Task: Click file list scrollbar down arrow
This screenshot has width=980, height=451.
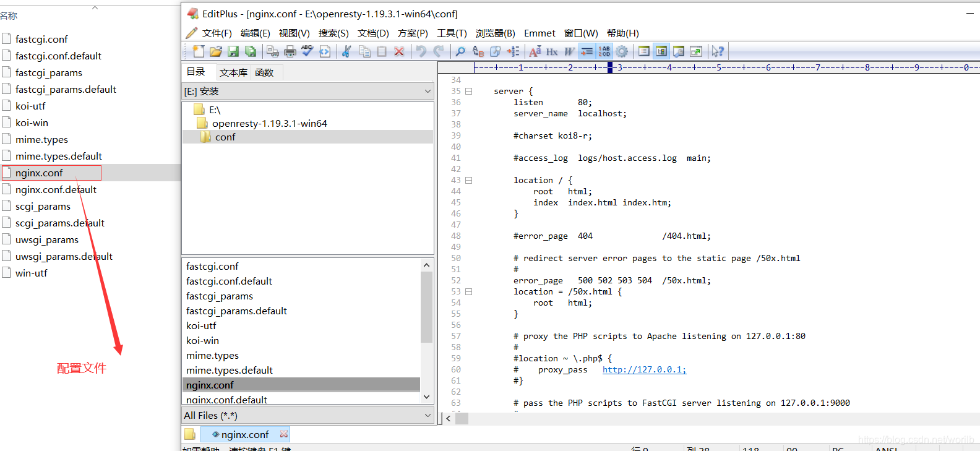Action: 426,397
